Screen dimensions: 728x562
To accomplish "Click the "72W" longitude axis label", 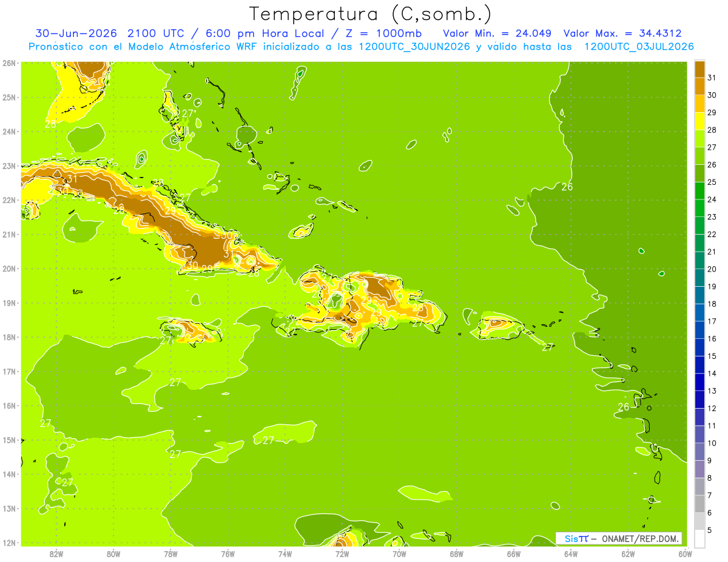I will 342,553.
